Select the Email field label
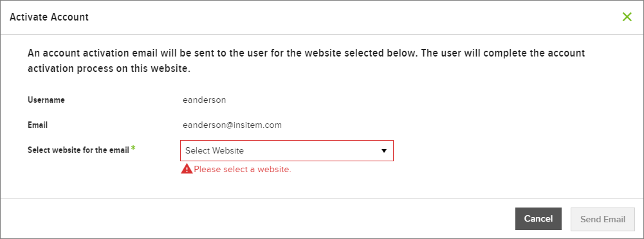Image resolution: width=644 pixels, height=239 pixels. (x=37, y=125)
